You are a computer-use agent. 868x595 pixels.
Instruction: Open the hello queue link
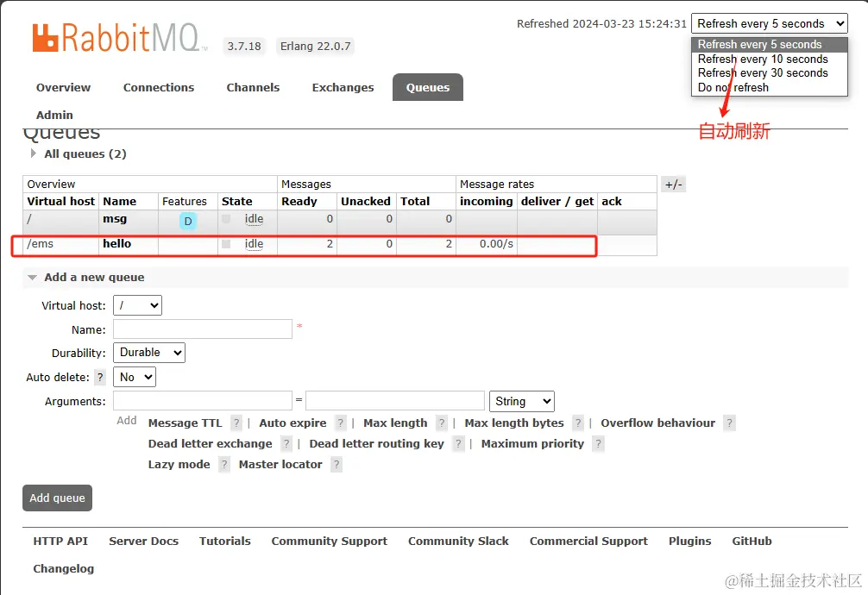point(116,243)
